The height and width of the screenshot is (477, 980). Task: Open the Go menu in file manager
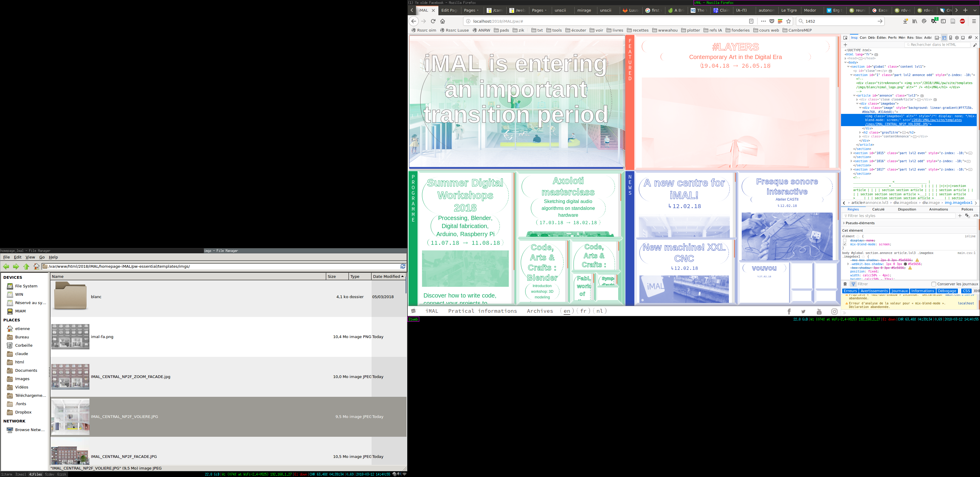(x=42, y=258)
